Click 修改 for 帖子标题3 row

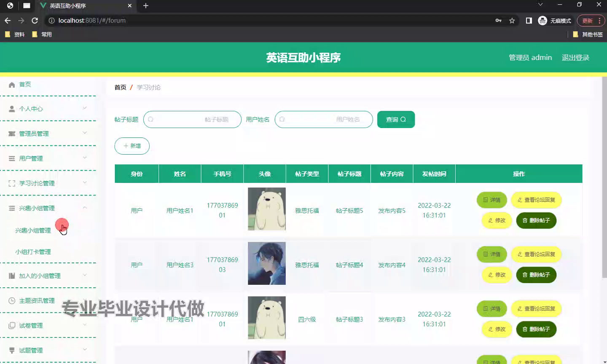tap(497, 329)
